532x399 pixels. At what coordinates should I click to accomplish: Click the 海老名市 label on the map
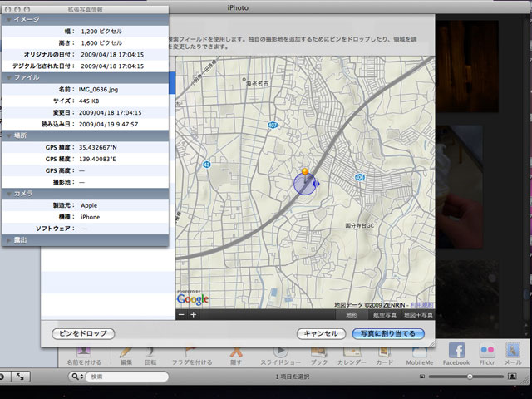257,83
